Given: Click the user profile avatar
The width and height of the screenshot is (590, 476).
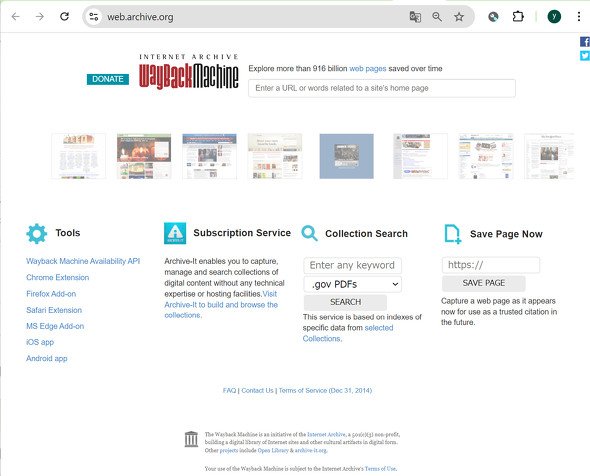Looking at the screenshot, I should 554,17.
